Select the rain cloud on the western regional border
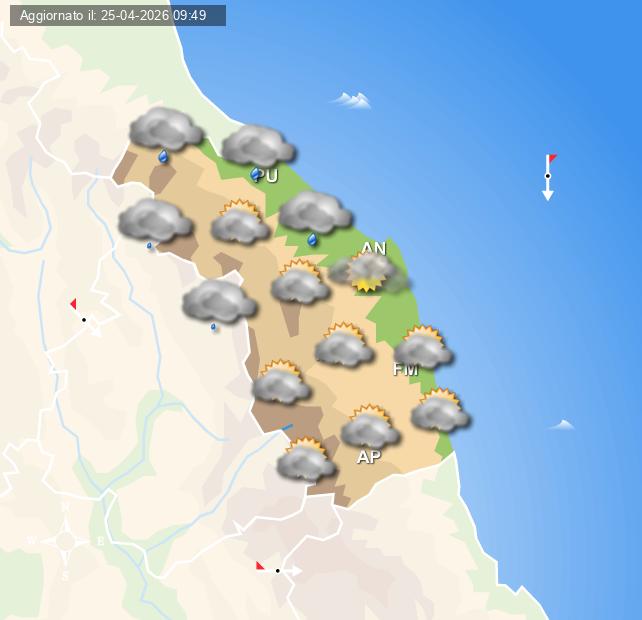The width and height of the screenshot is (642, 620). tap(156, 224)
